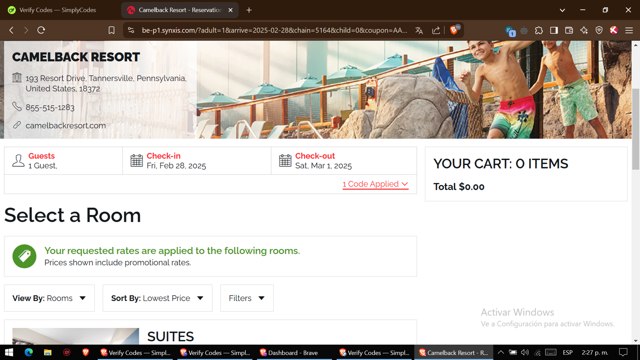The height and width of the screenshot is (360, 640).
Task: Open the Windows notification center icon
Action: point(623,353)
